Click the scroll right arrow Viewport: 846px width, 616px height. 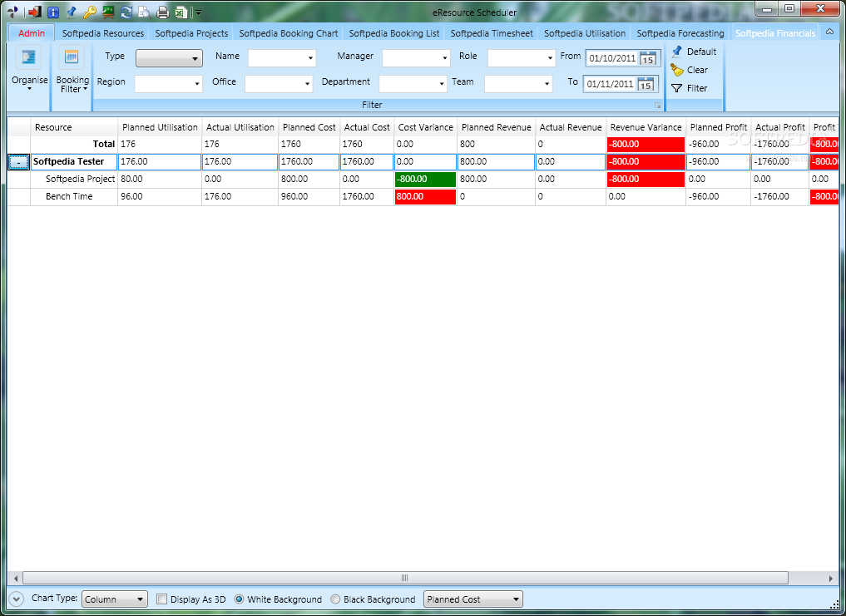pos(831,579)
